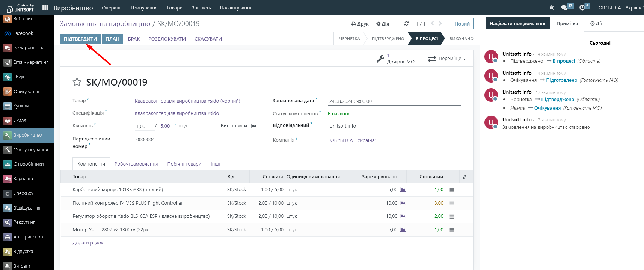
Task: Click the bug debug icon in top bar
Action: 552,8
